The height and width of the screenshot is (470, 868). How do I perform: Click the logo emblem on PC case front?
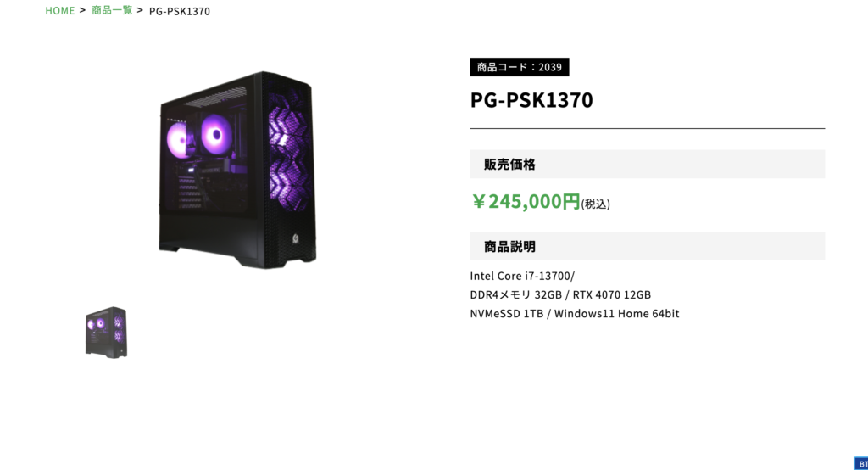pos(296,239)
